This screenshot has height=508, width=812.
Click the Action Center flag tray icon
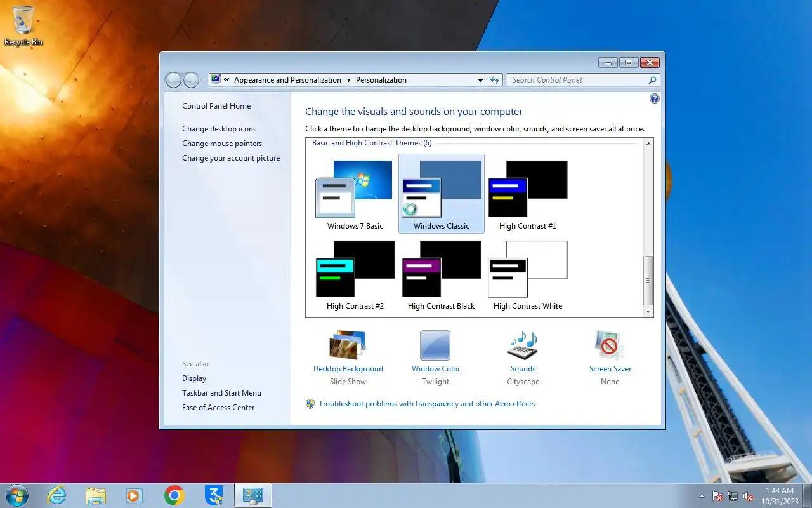pos(717,496)
